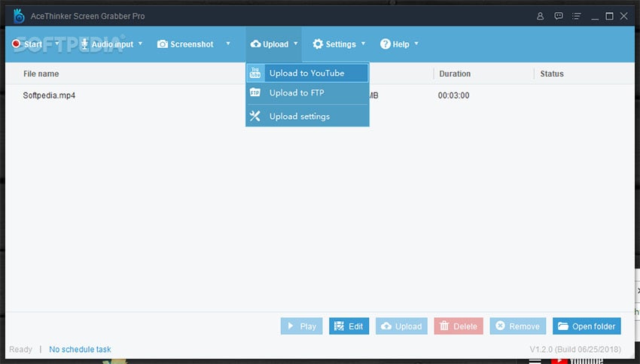Click the Open folder button

(587, 326)
